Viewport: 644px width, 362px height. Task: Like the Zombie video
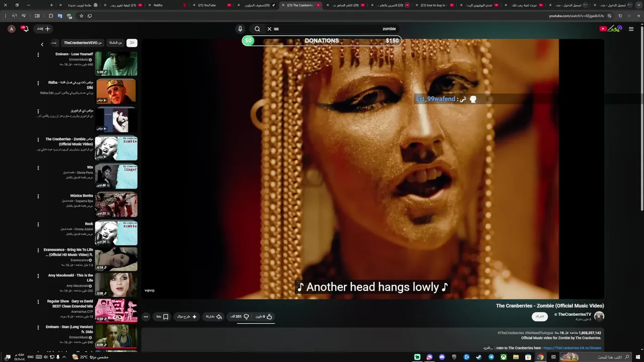(x=264, y=317)
